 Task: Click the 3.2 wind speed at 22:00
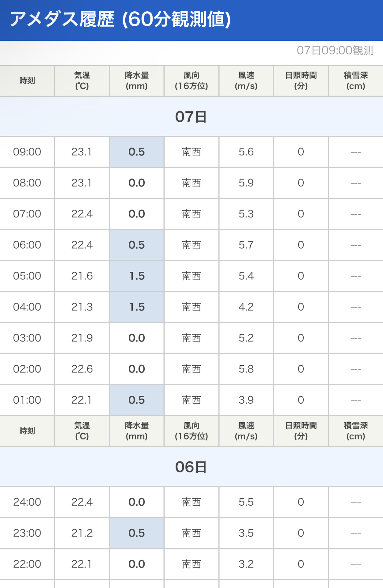tap(246, 564)
